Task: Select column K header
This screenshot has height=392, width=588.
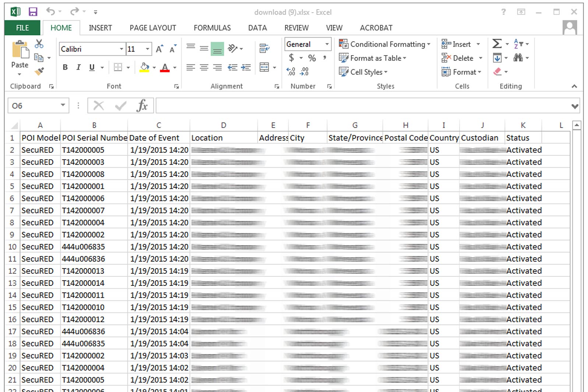Action: (x=523, y=125)
